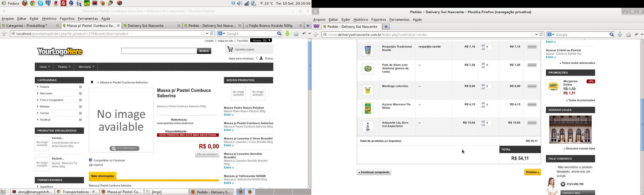
Task: Launch Google Chrome from the top panel
Action: click(x=33, y=3)
